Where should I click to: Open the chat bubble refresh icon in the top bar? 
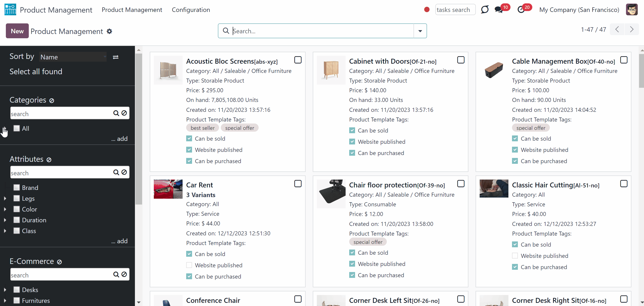pos(485,9)
